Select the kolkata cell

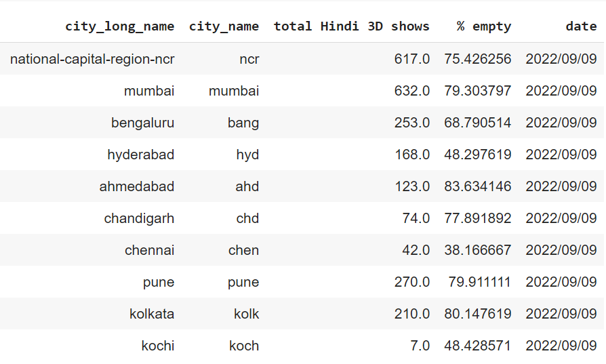[x=152, y=314]
